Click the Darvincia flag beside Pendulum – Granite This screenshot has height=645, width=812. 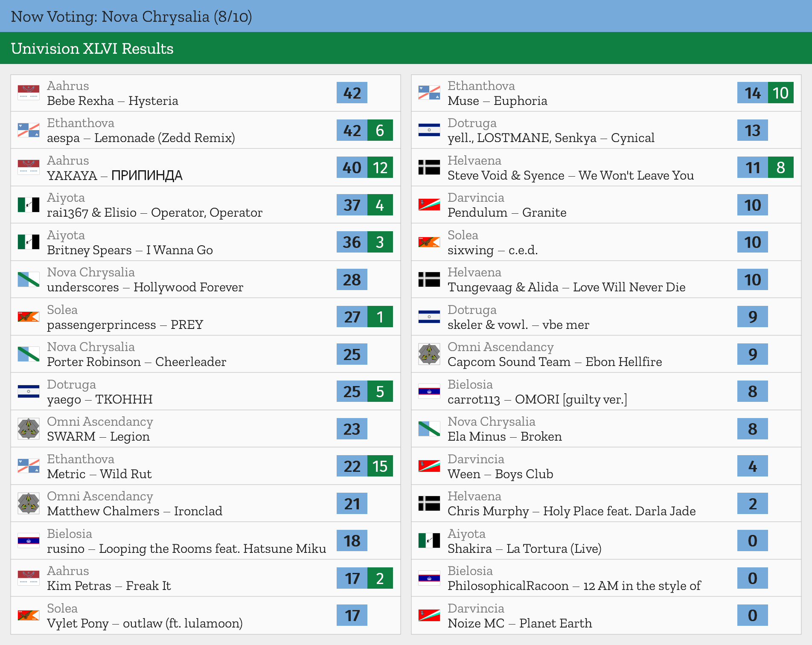point(429,205)
